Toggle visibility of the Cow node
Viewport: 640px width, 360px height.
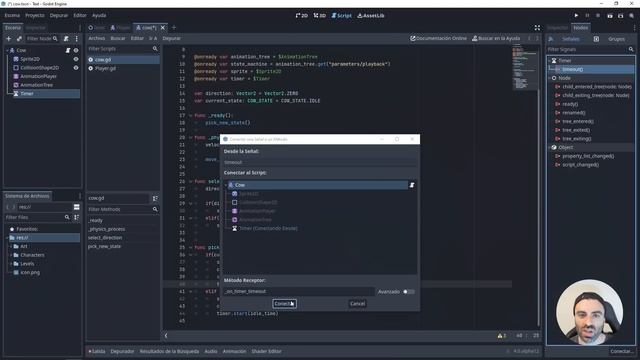click(x=76, y=51)
